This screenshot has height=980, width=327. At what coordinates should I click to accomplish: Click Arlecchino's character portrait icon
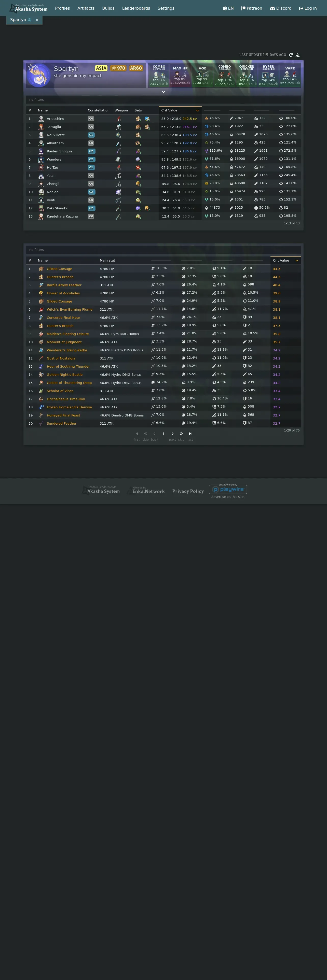[41, 119]
